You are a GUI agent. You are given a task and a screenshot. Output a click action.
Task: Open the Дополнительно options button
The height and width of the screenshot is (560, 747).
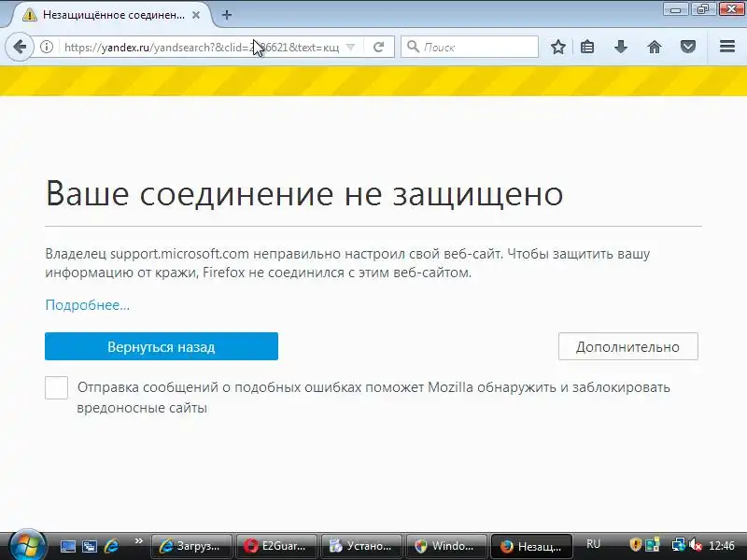click(627, 346)
